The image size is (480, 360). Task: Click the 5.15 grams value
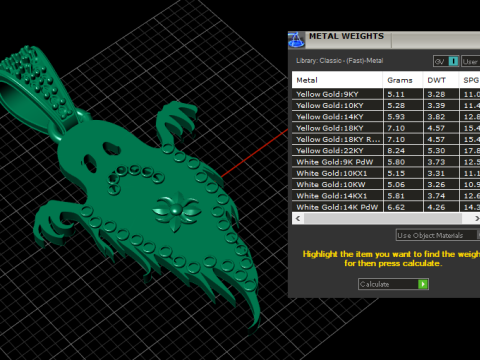[396, 174]
